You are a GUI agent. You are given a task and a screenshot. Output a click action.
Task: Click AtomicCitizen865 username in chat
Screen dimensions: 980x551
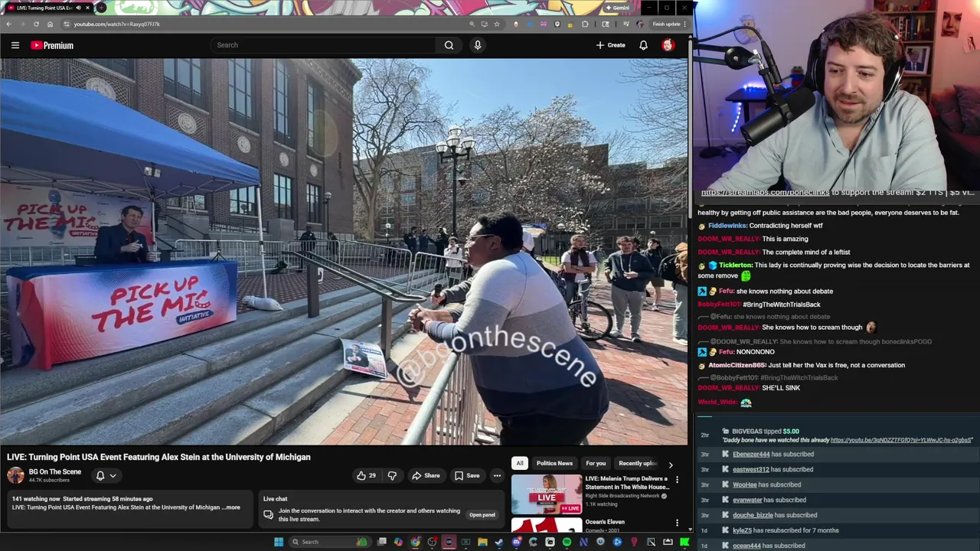(737, 365)
